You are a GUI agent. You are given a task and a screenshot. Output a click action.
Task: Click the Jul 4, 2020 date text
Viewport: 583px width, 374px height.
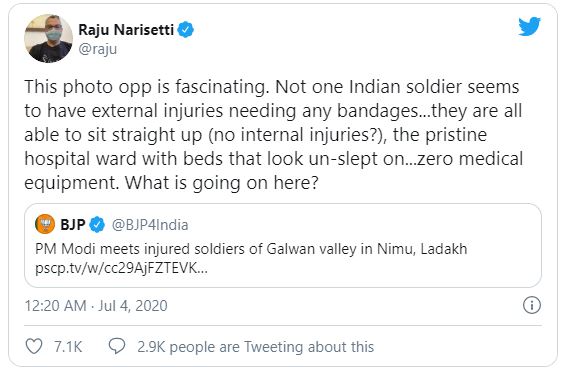tap(133, 306)
